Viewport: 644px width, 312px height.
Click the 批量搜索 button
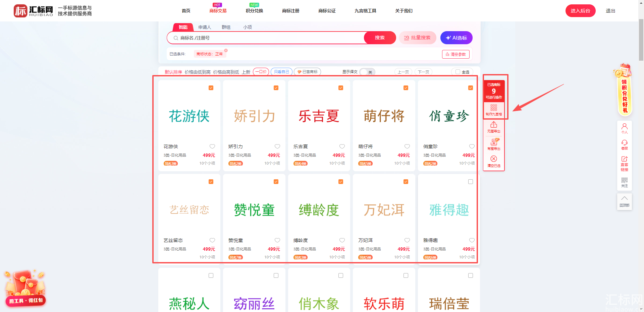coord(417,38)
